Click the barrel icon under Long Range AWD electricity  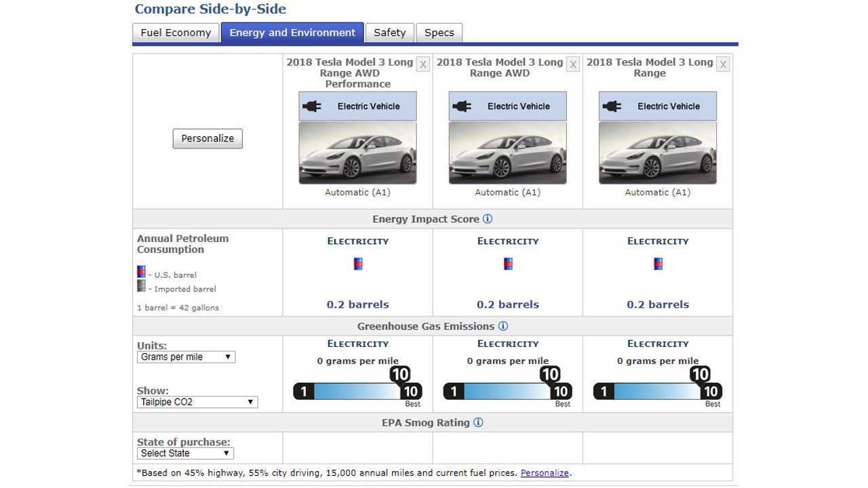click(x=508, y=264)
